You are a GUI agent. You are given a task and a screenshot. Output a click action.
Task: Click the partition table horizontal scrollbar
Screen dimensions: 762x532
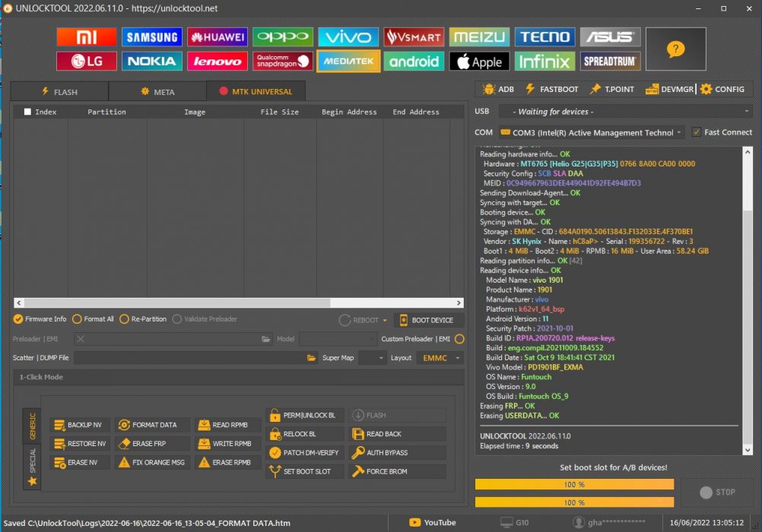click(x=239, y=302)
